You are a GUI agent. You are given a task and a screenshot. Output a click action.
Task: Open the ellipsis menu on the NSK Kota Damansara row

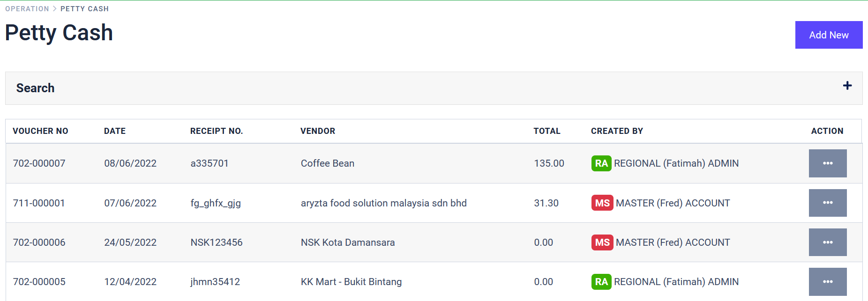[x=827, y=242]
